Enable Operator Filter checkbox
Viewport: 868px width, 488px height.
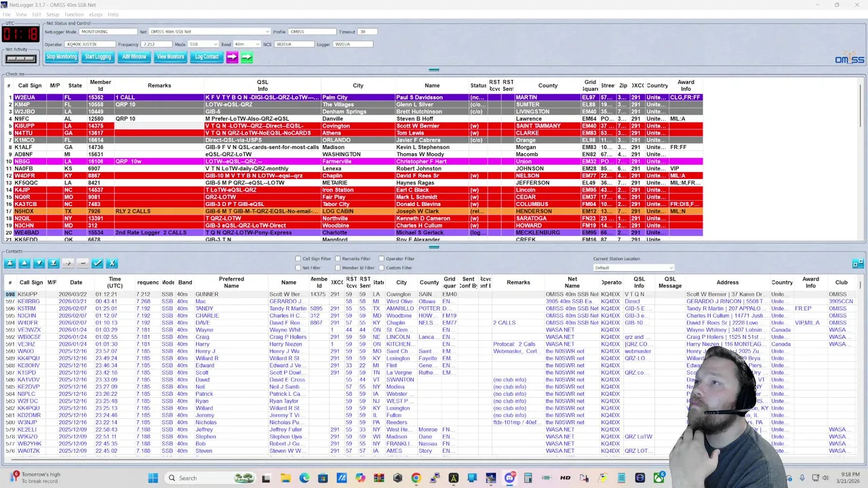[x=381, y=259]
